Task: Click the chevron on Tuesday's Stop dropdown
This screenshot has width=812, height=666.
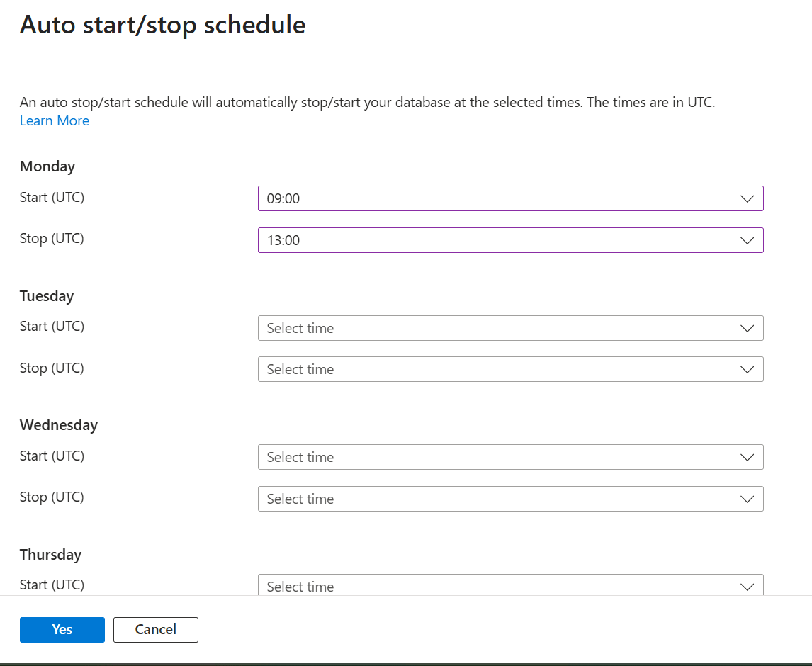Action: (747, 369)
